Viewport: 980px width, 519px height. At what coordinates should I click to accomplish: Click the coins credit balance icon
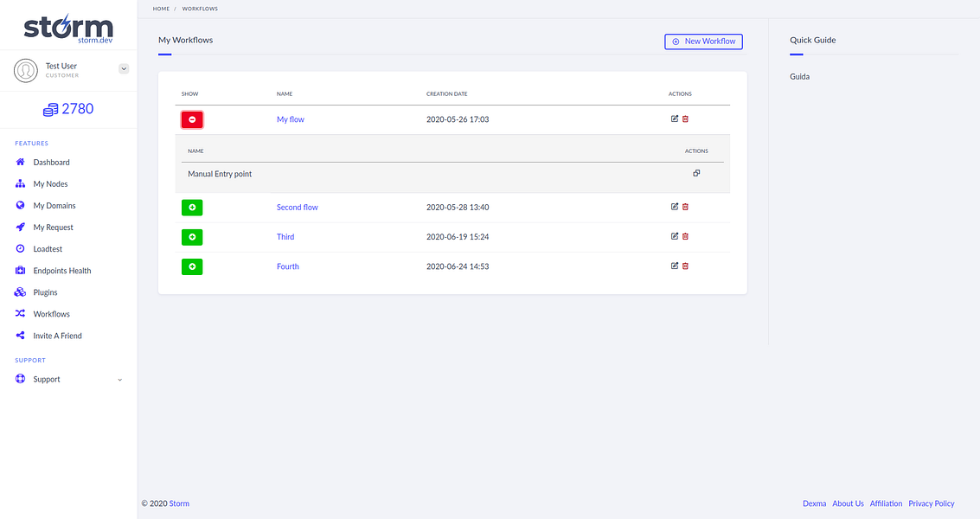pyautogui.click(x=51, y=110)
